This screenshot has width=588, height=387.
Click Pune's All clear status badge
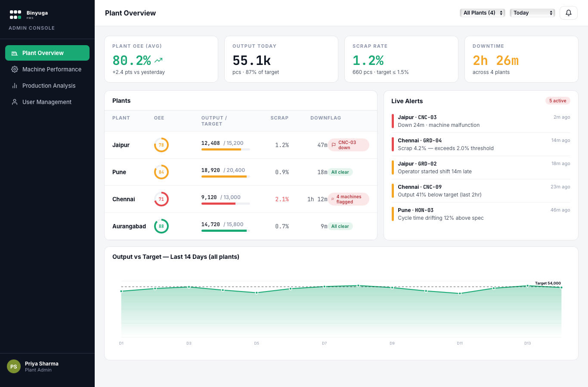click(340, 172)
